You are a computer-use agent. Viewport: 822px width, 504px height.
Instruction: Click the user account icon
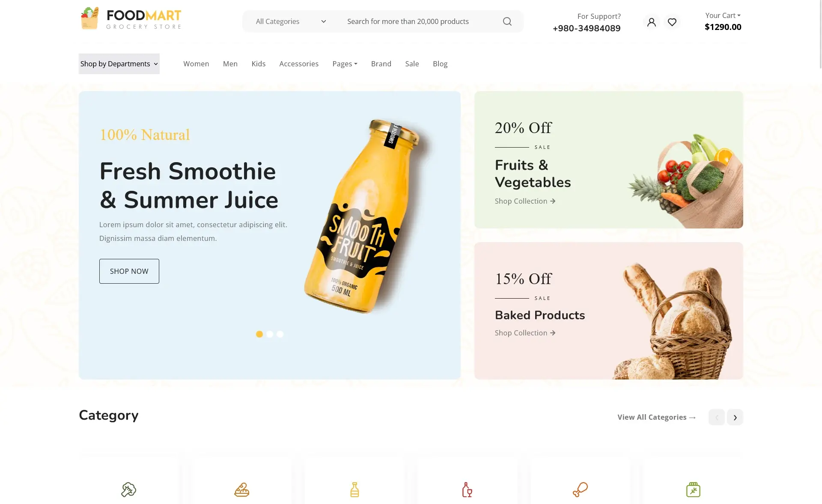pos(651,22)
